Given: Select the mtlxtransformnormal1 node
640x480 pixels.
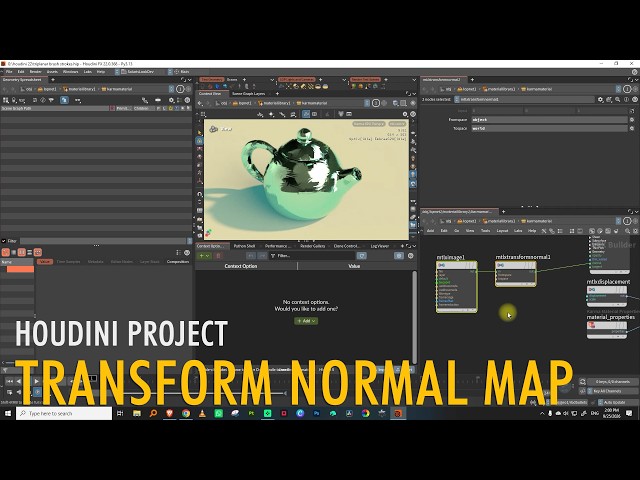Looking at the screenshot, I should [x=516, y=273].
